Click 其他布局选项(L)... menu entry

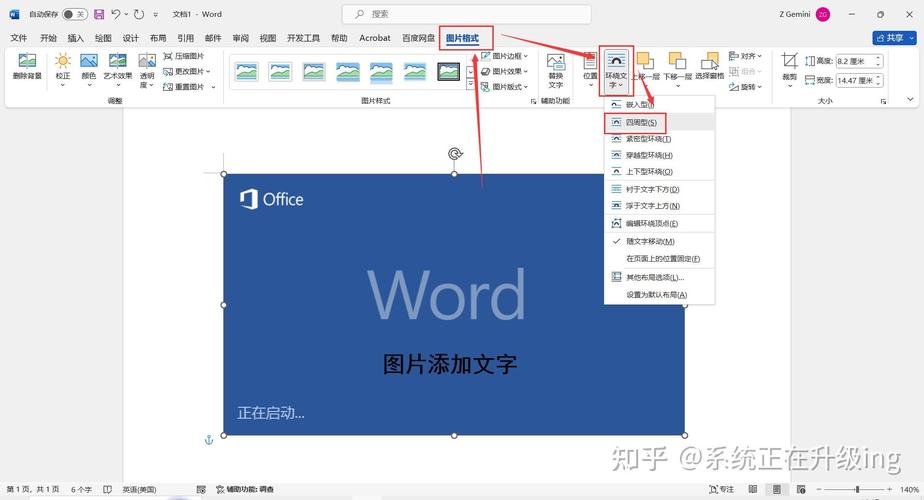coord(659,277)
